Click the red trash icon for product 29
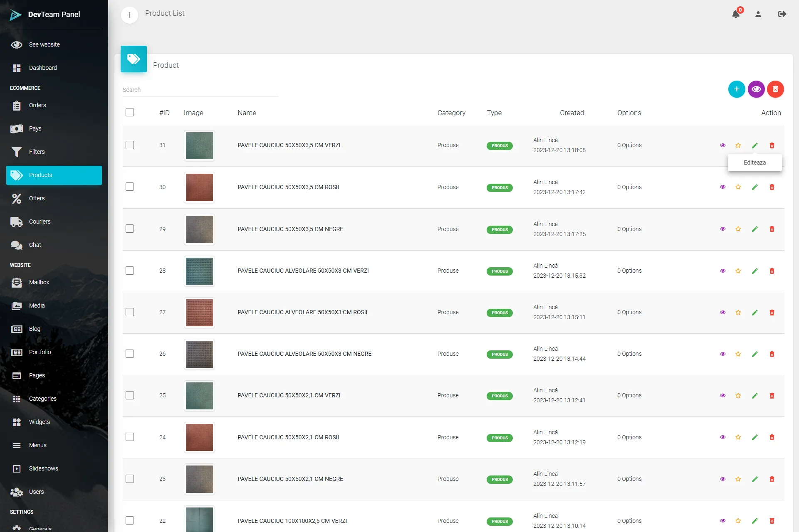This screenshot has width=799, height=532. [x=772, y=229]
